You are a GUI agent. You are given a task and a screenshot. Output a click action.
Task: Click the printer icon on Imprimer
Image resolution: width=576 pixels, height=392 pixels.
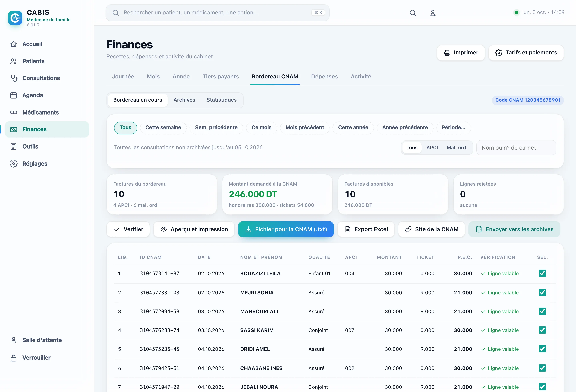pyautogui.click(x=447, y=53)
